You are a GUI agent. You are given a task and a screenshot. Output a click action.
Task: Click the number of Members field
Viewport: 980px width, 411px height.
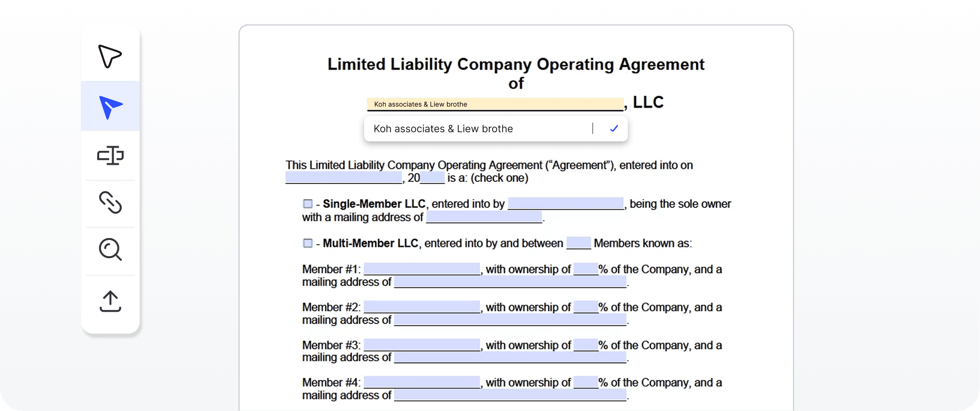[x=578, y=243]
